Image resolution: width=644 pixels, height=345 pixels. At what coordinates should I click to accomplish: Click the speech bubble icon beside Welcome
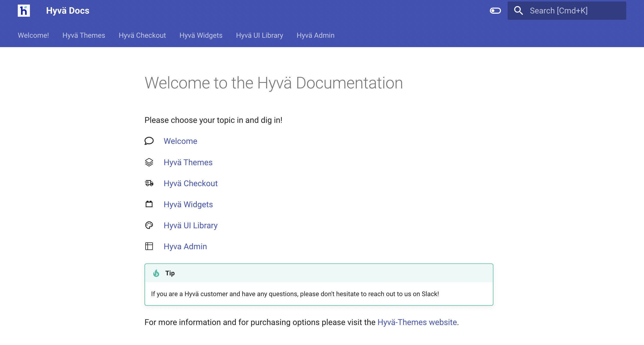149,141
